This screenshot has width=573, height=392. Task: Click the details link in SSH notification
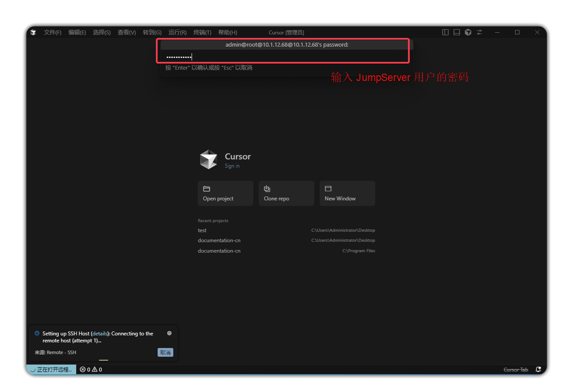100,334
